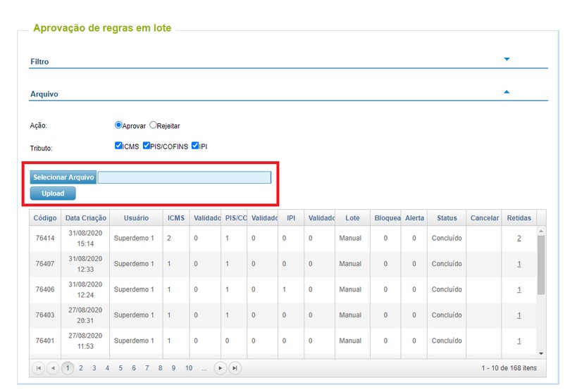Click the Cancelar column header
570x392 pixels.
click(x=484, y=218)
